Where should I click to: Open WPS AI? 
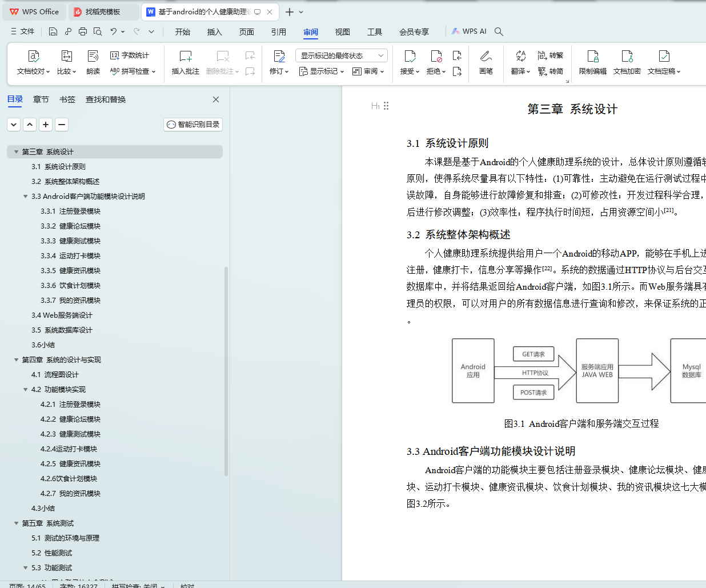click(470, 31)
